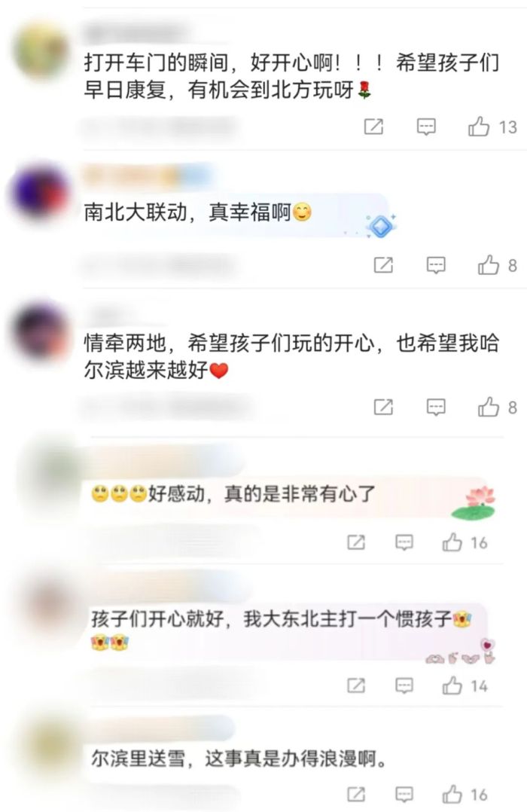
Task: Like the 情牵两地 comment
Action: pyautogui.click(x=488, y=407)
